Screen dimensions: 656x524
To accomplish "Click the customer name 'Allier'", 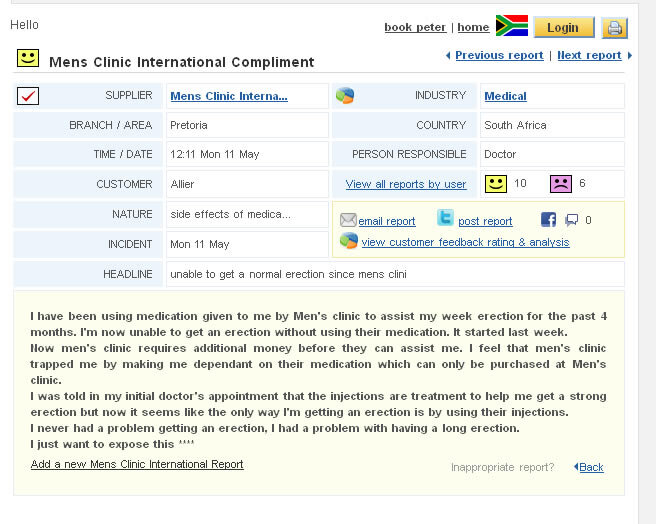I will coord(182,184).
